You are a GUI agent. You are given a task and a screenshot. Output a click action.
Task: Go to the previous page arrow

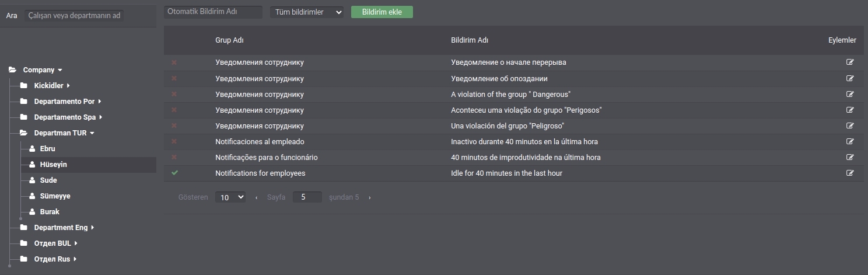[x=257, y=198]
